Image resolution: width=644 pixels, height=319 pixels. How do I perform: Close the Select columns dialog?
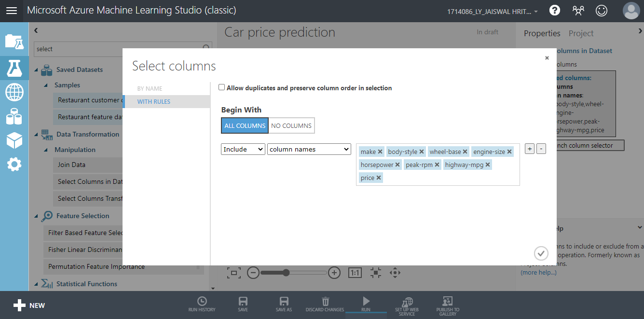(547, 58)
